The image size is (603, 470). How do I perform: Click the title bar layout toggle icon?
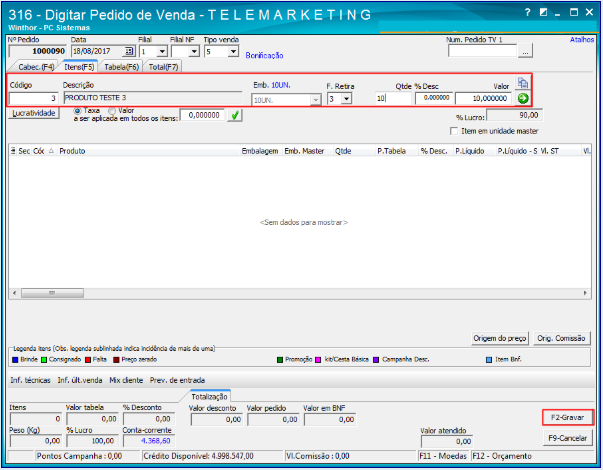tap(543, 12)
